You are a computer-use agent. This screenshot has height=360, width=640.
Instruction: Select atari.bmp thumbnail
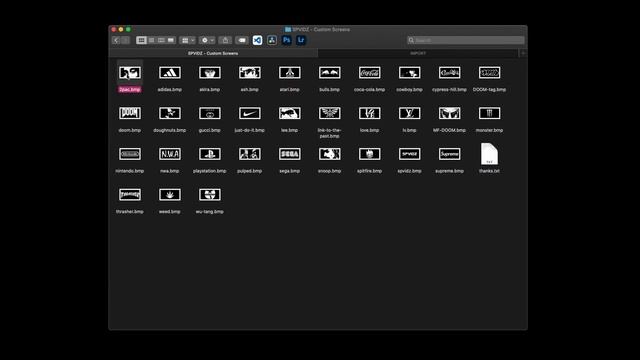click(x=290, y=73)
